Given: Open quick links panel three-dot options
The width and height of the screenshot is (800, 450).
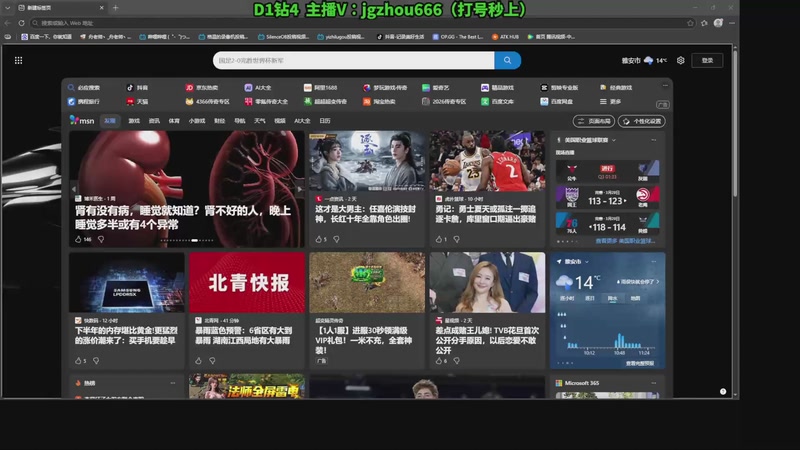Looking at the screenshot, I should 665,86.
